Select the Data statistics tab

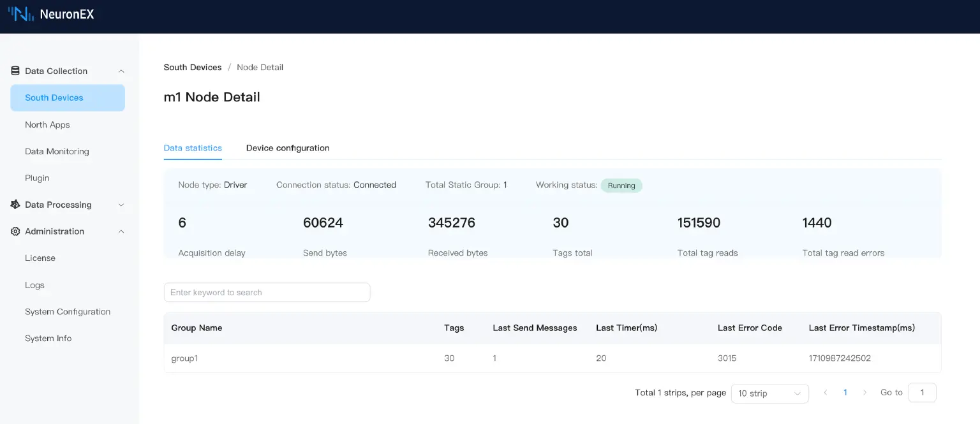[193, 148]
